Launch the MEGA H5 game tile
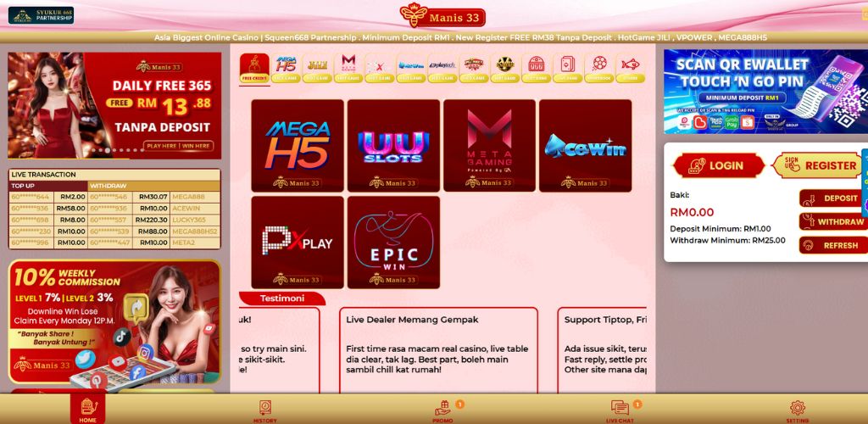This screenshot has width=868, height=424. click(298, 146)
